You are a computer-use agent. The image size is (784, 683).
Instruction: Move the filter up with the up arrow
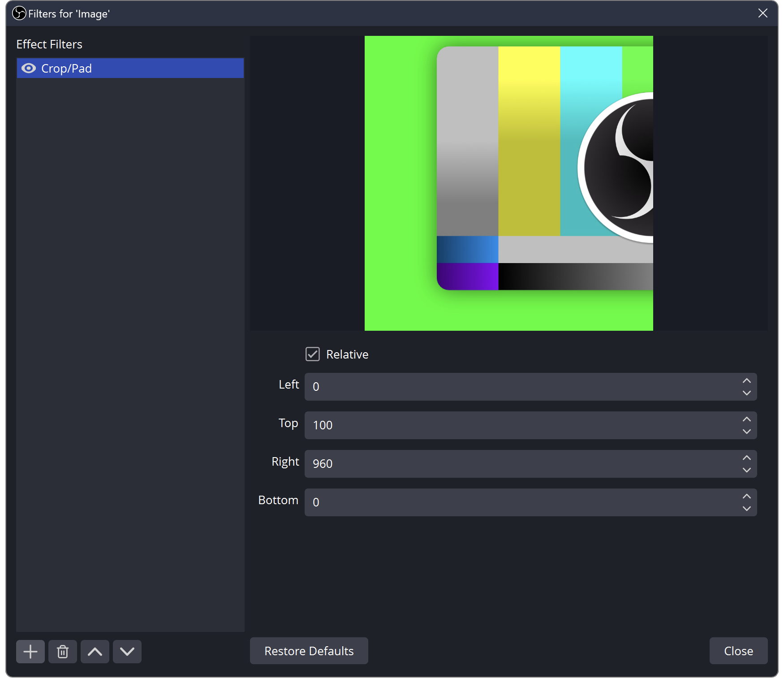95,651
